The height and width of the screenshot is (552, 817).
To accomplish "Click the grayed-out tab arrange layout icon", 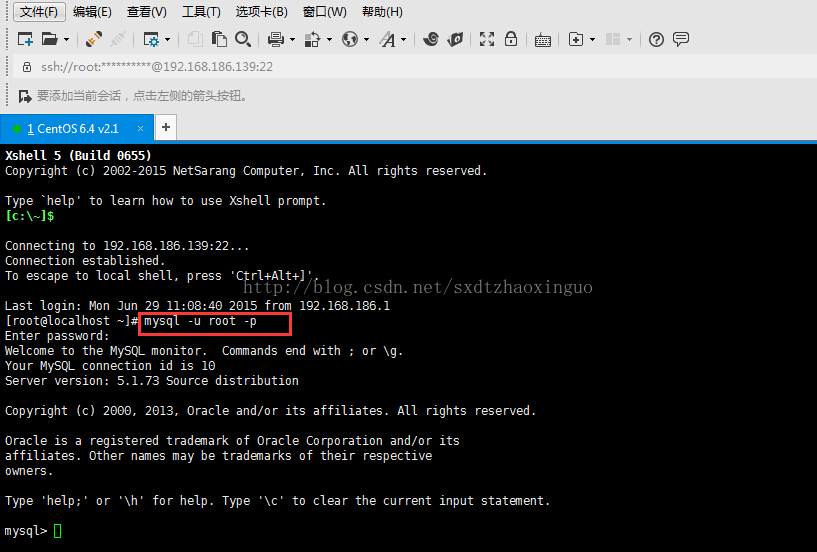I will 613,39.
